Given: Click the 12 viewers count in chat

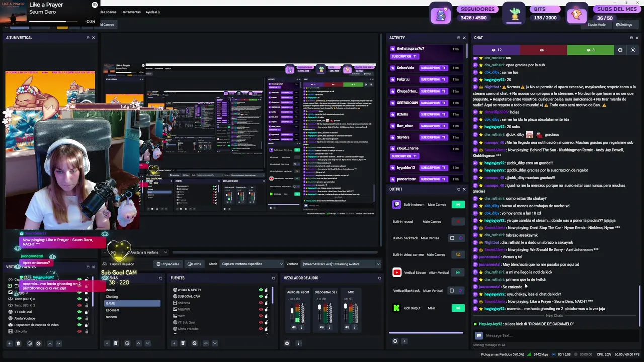Looking at the screenshot, I should 496,50.
